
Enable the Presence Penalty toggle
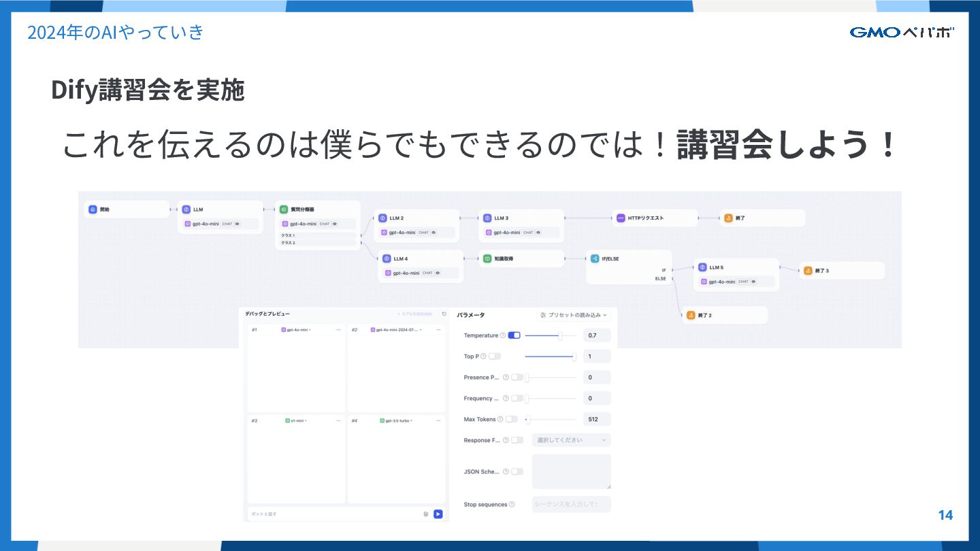pos(517,378)
